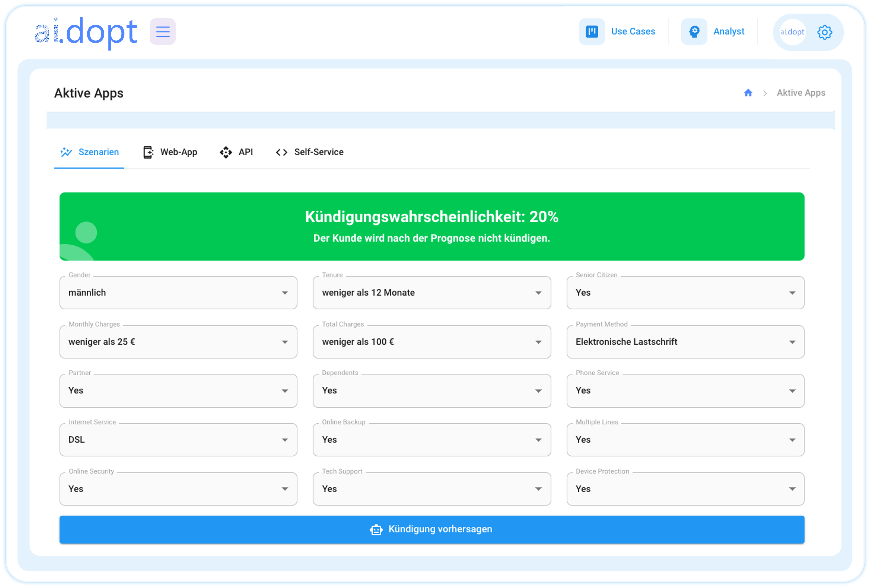Click the Szenarien sparkle icon
The width and height of the screenshot is (870, 588).
click(x=66, y=152)
